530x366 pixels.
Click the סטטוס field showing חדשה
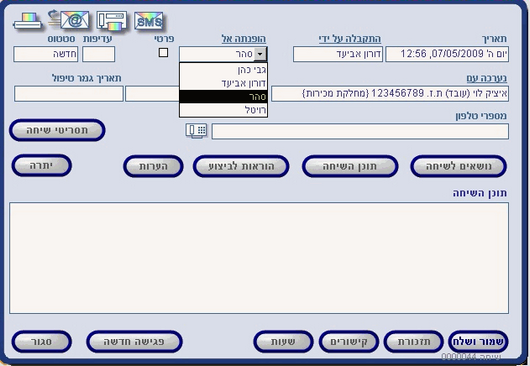[x=46, y=54]
